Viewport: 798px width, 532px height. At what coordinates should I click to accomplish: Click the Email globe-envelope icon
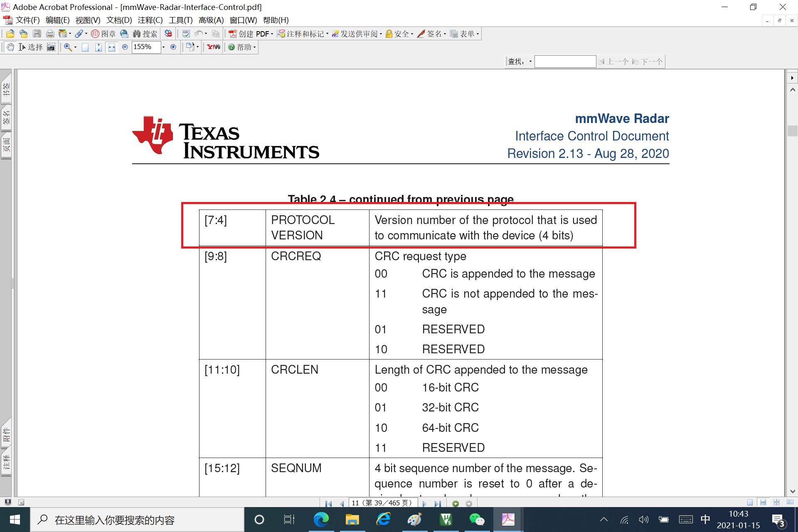click(124, 34)
